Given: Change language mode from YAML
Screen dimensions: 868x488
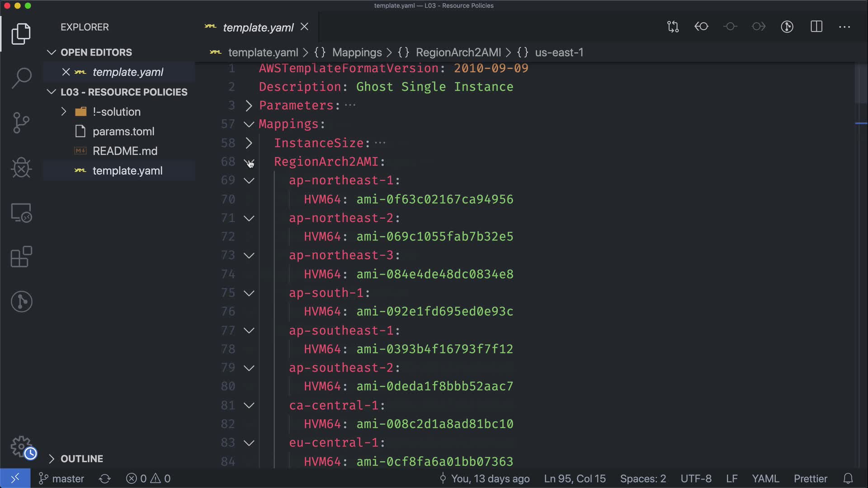Looking at the screenshot, I should point(765,479).
